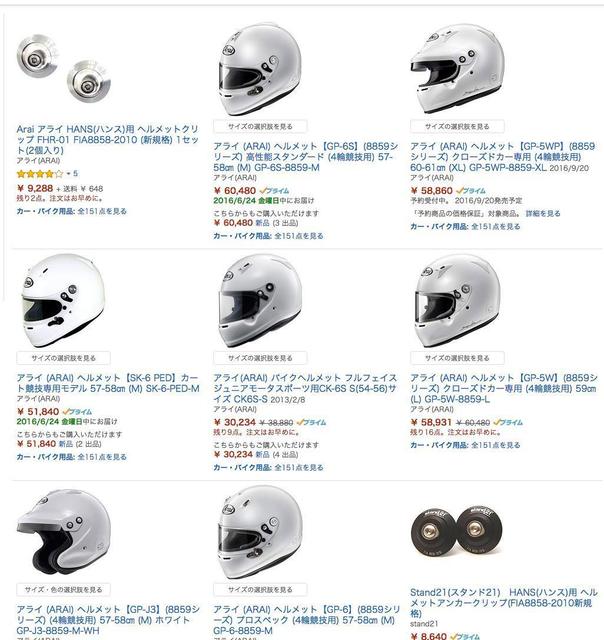Select the SK-6 PED kart helmet image
This screenshot has width=604, height=640.
[x=63, y=300]
